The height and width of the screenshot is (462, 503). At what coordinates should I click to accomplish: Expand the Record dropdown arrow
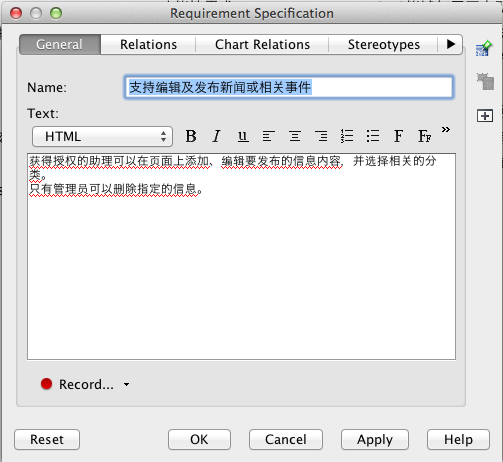pyautogui.click(x=126, y=384)
